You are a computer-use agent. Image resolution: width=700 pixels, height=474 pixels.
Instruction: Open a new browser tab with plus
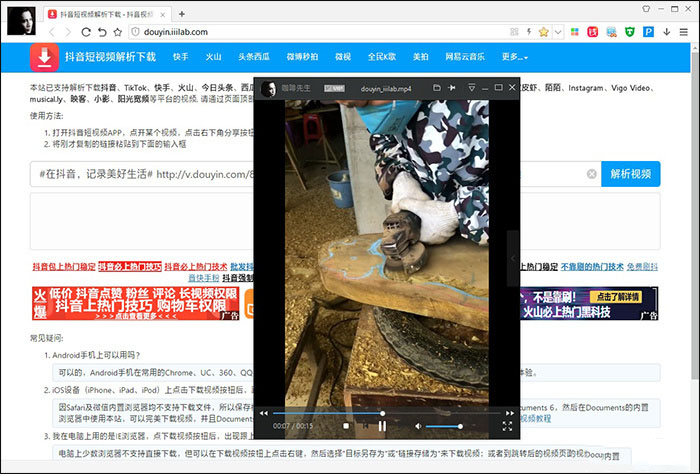182,14
